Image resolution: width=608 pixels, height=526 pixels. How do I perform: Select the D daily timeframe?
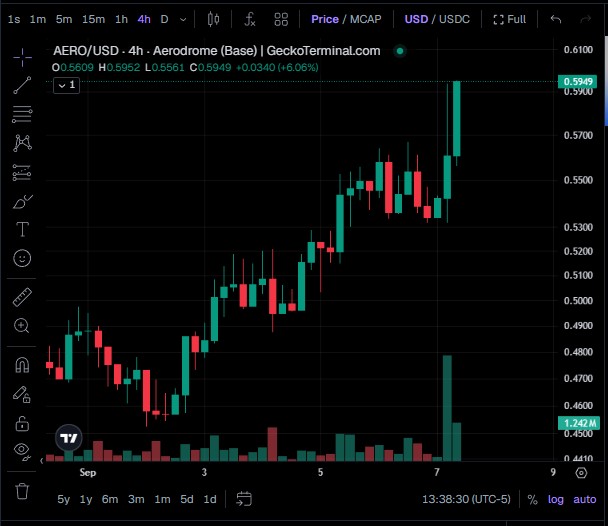(x=164, y=19)
